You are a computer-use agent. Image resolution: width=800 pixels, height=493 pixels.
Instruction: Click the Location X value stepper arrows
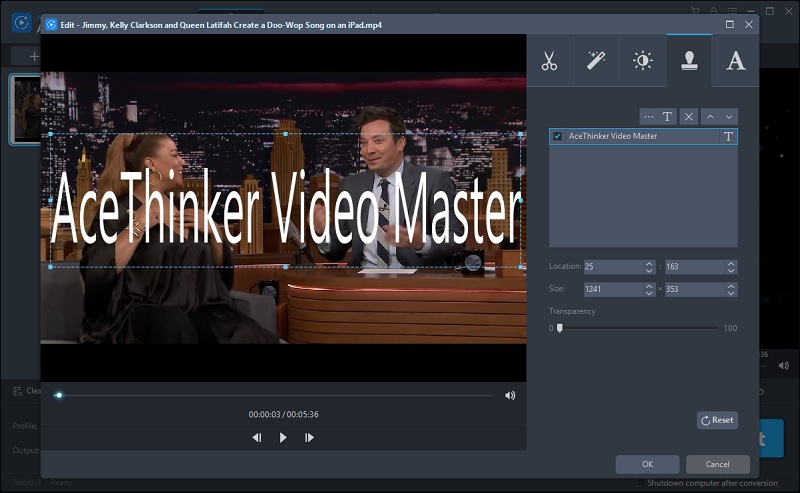tap(648, 267)
